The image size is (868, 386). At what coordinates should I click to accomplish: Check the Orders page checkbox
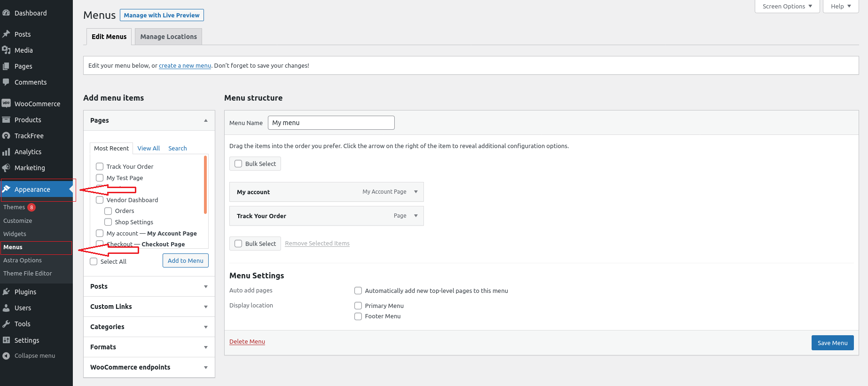pyautogui.click(x=108, y=211)
